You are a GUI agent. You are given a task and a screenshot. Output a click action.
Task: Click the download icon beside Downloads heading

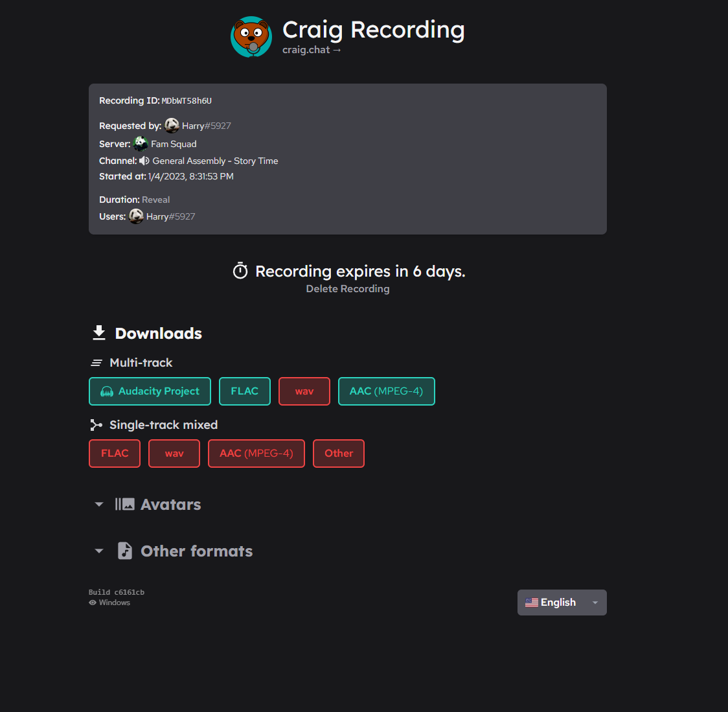pos(98,332)
